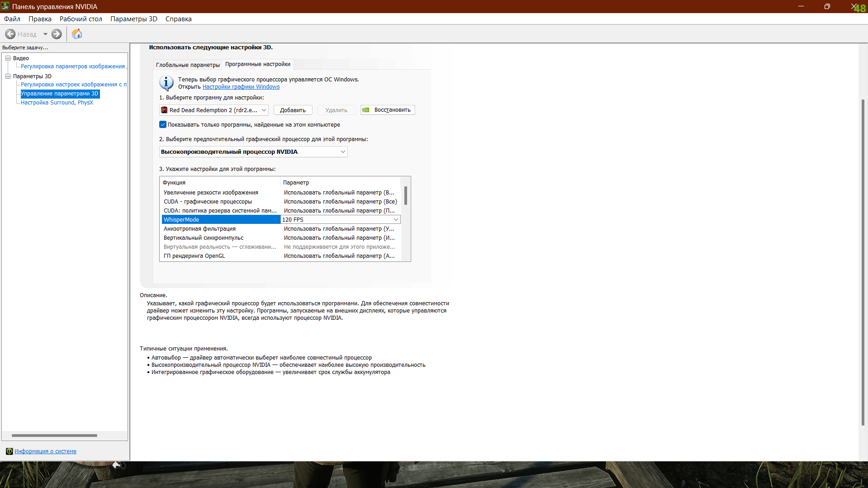Restore down the NVIDIA window
The height and width of the screenshot is (488, 868).
pos(827,6)
